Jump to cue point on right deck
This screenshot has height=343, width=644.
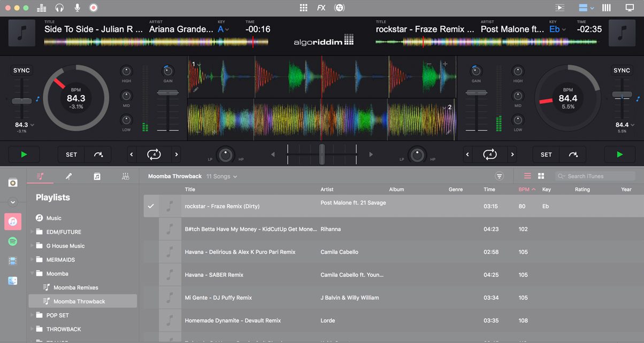coord(573,154)
